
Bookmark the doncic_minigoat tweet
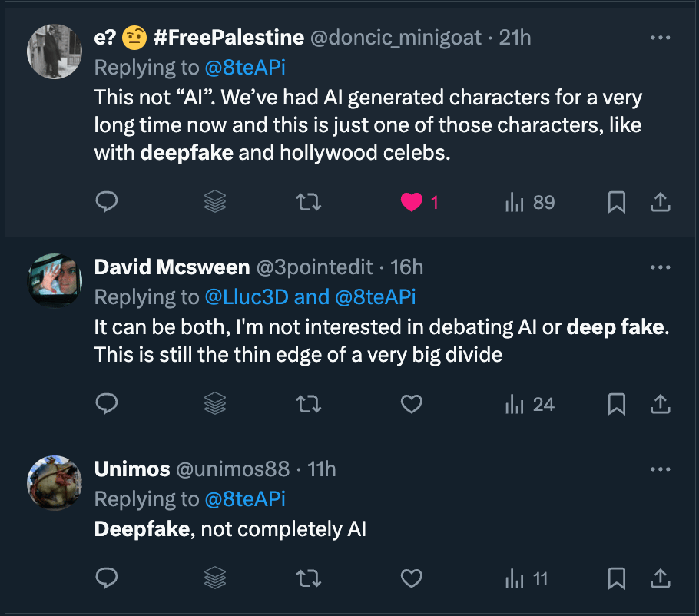click(x=616, y=202)
